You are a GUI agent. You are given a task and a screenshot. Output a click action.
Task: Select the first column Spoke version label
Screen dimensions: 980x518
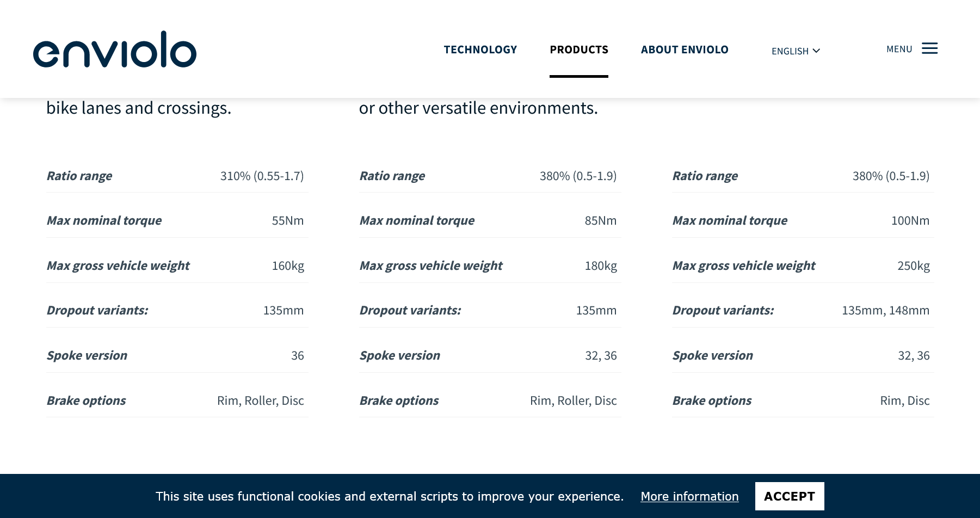coord(87,355)
